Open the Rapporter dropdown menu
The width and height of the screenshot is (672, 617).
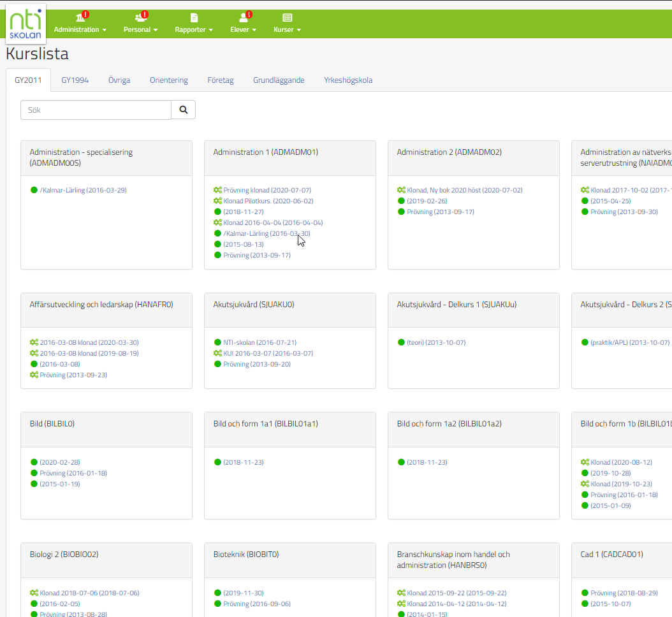pos(194,29)
